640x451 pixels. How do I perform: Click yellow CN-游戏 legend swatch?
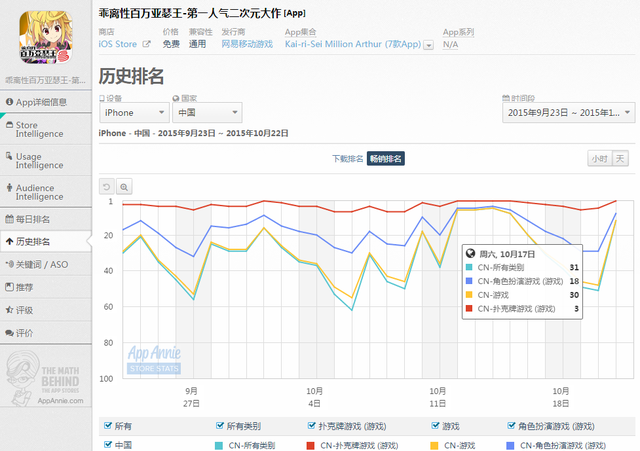(x=434, y=446)
